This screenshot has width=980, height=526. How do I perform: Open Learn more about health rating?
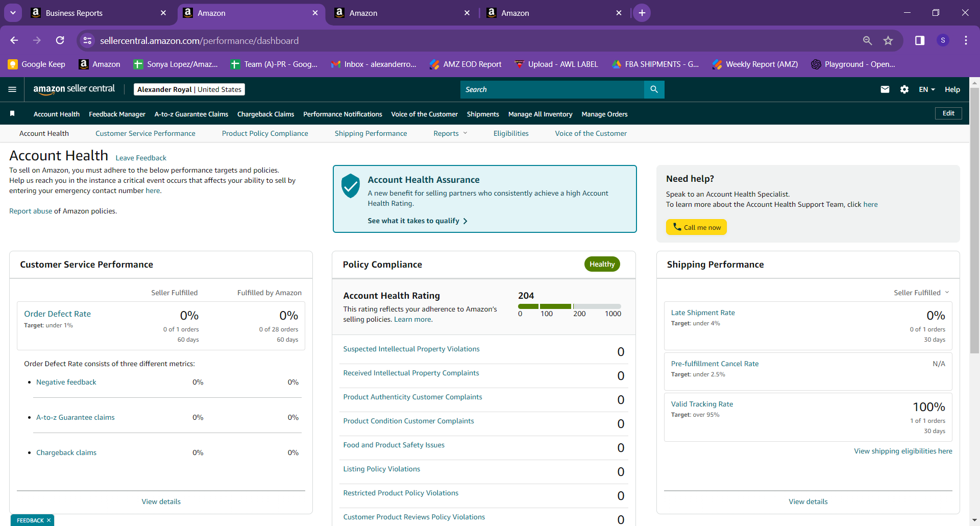(x=412, y=319)
